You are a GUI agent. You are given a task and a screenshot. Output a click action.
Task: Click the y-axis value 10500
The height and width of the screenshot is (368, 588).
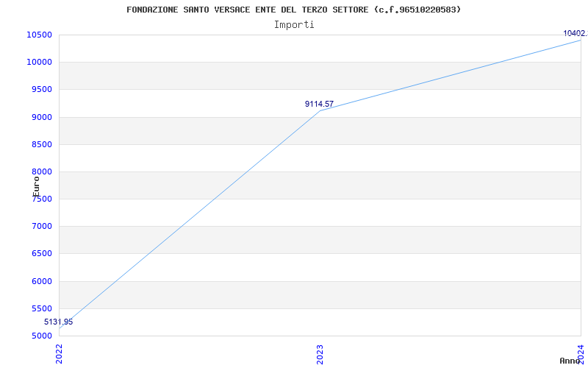(x=39, y=35)
